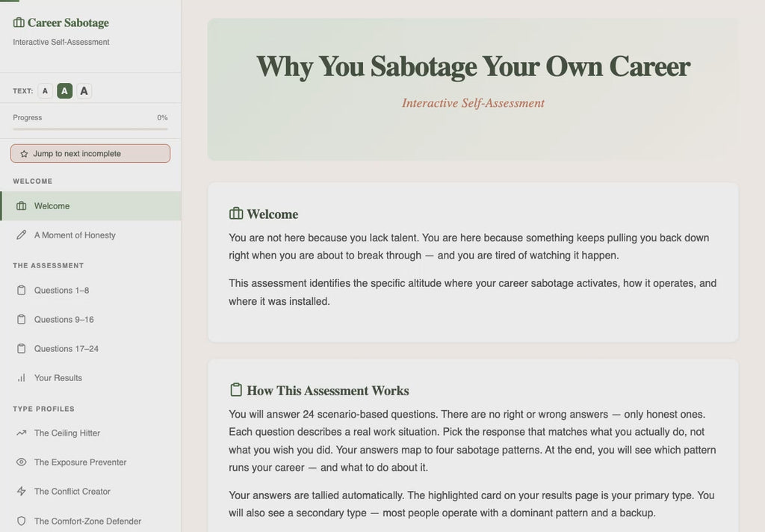Click the shield icon for The Comfort-Zone Defender

[22, 521]
